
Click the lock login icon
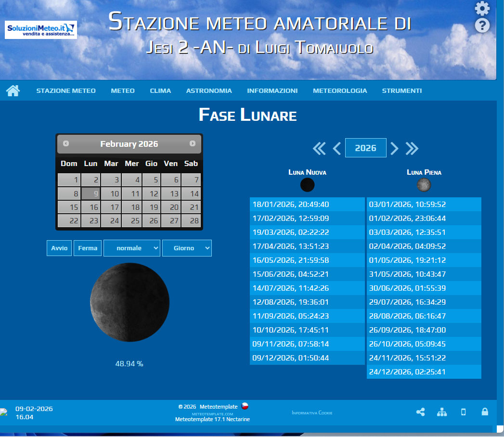point(485,412)
